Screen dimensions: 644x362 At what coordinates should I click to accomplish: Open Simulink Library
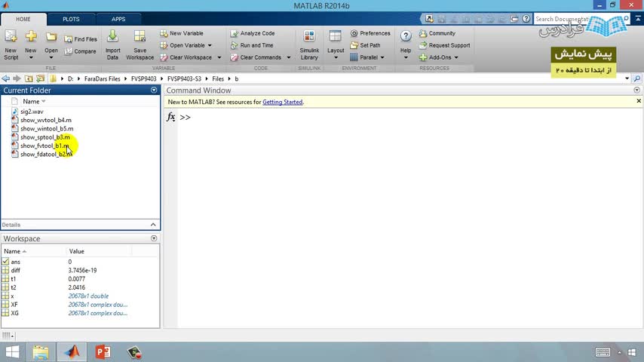[309, 44]
